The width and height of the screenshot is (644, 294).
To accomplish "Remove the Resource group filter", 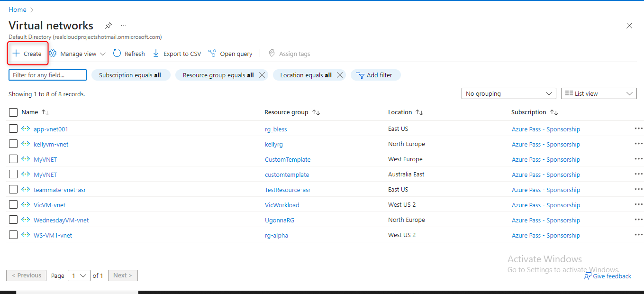I will point(262,75).
